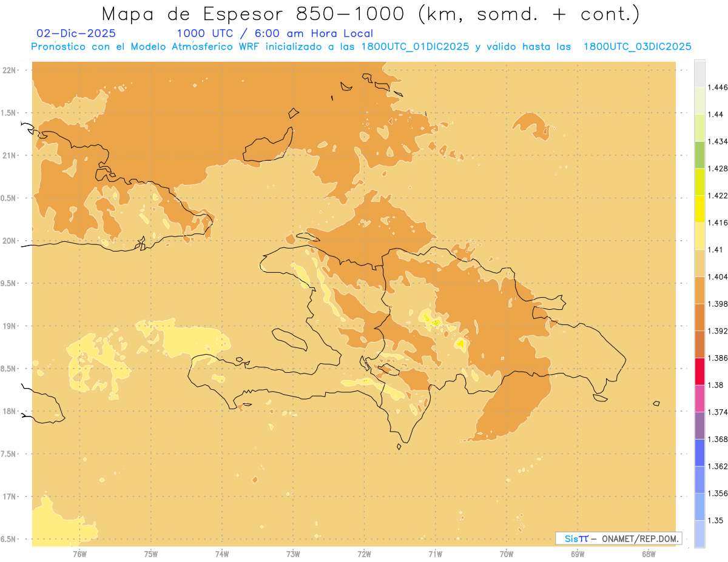Click the "72W" longitude axis label
This screenshot has width=728, height=562.
point(365,554)
